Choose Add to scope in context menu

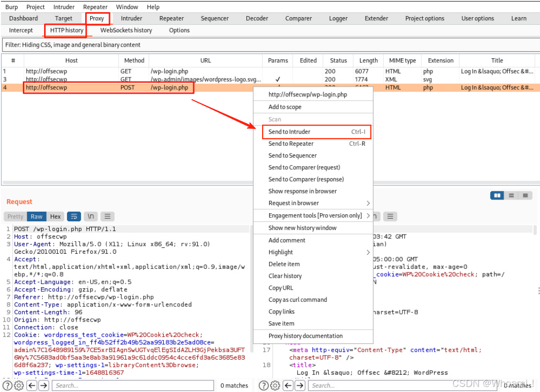click(x=313, y=107)
